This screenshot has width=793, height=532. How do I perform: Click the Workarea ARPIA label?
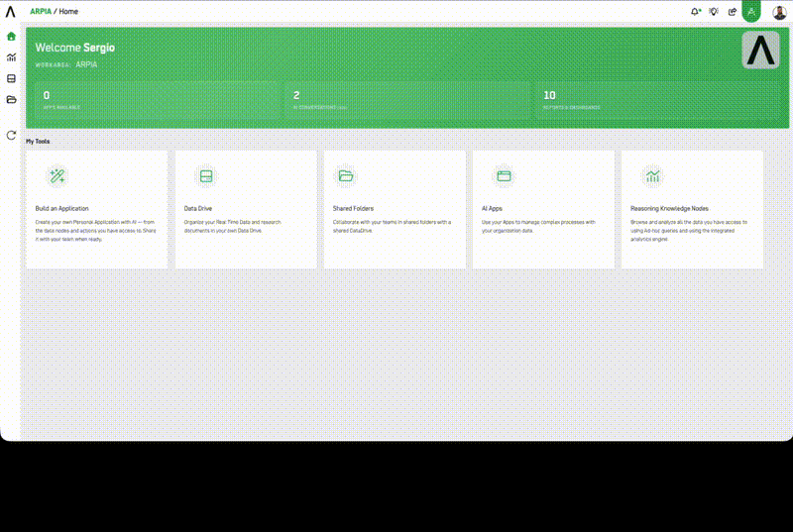pyautogui.click(x=65, y=64)
